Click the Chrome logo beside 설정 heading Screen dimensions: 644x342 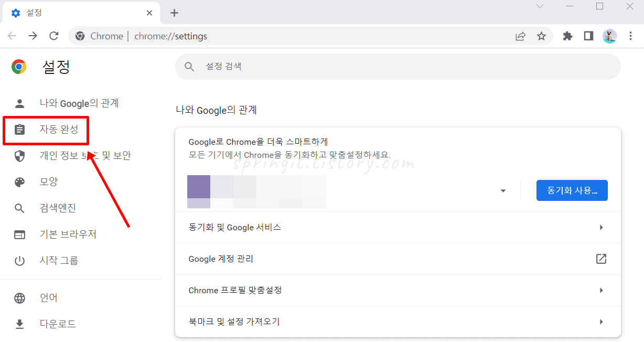coord(19,67)
